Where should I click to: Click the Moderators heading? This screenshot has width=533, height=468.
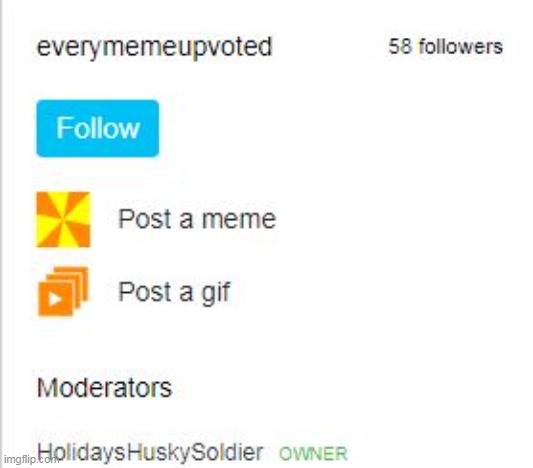104,388
